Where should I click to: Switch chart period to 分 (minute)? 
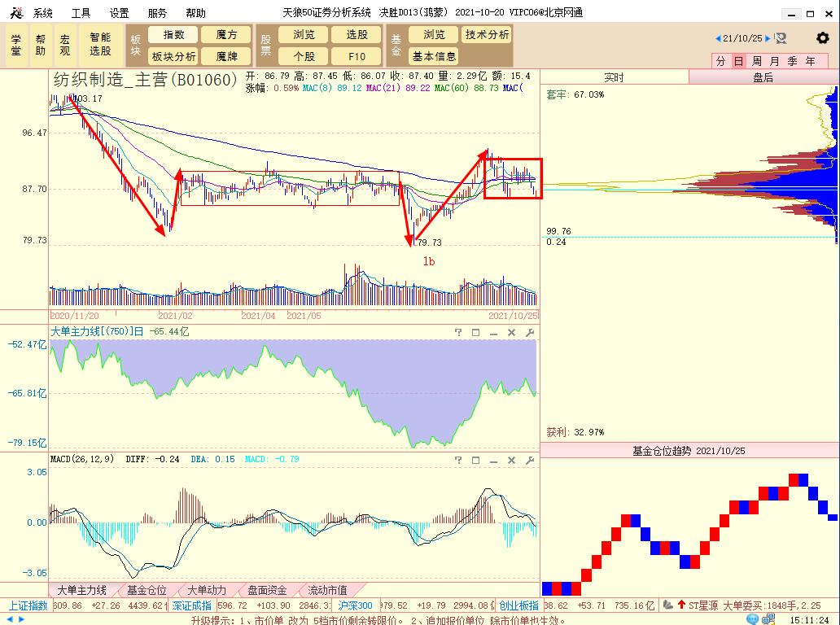click(720, 61)
